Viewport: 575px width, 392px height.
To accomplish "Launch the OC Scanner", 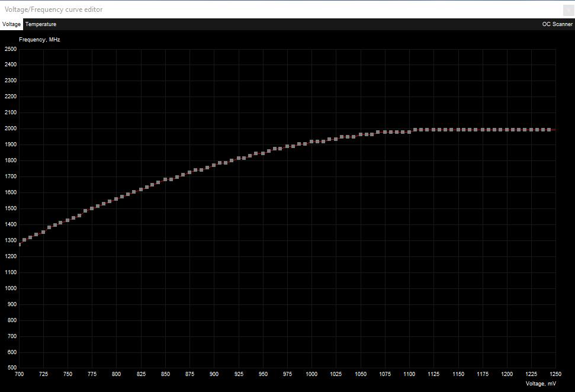I will pyautogui.click(x=557, y=24).
